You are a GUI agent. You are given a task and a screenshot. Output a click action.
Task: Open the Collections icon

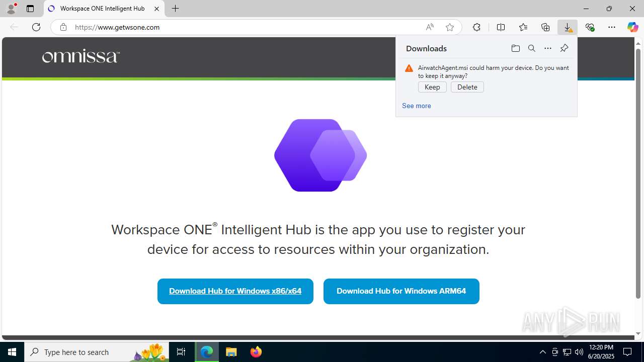click(x=545, y=27)
